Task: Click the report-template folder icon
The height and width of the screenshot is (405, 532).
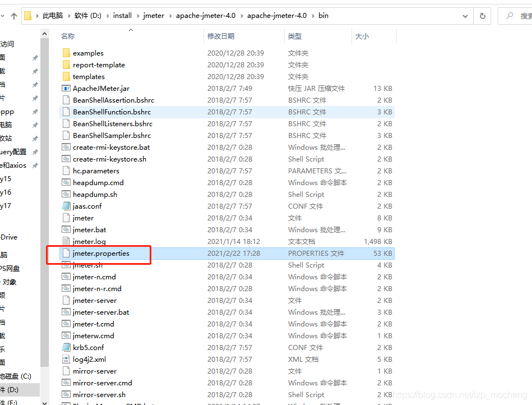Action: pyautogui.click(x=66, y=65)
